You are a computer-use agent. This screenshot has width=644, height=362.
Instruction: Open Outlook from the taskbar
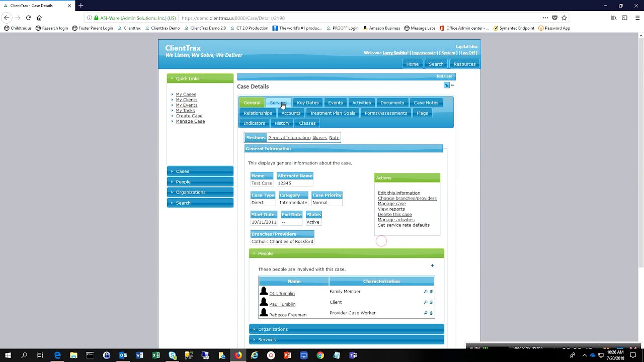[x=123, y=355]
